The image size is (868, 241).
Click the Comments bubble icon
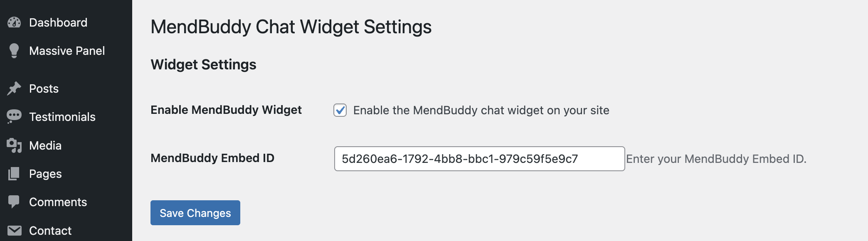(14, 202)
